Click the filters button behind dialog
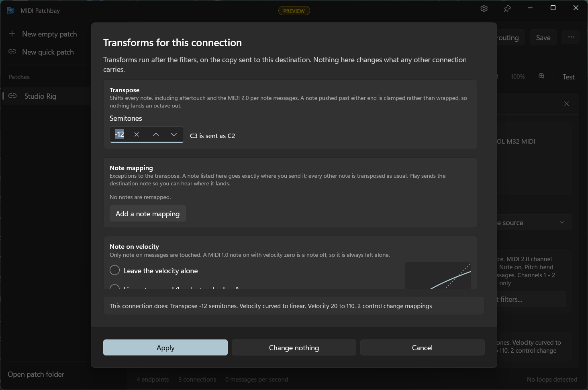Viewport: 588px width, 390px height. click(x=531, y=299)
